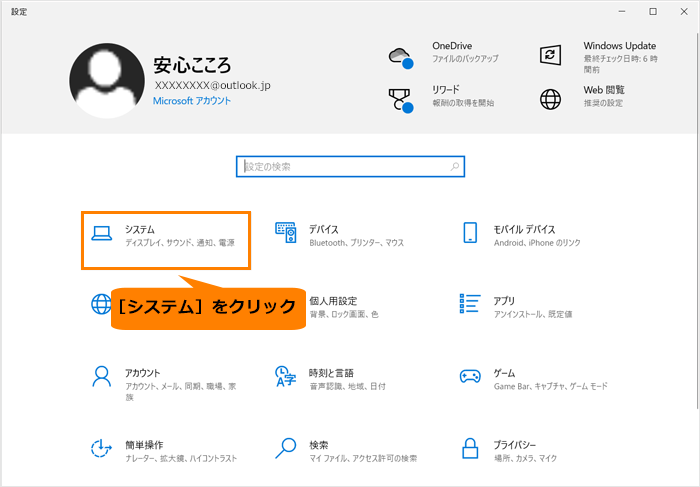
Task: Click the Web 閲覧 label
Action: [x=604, y=90]
